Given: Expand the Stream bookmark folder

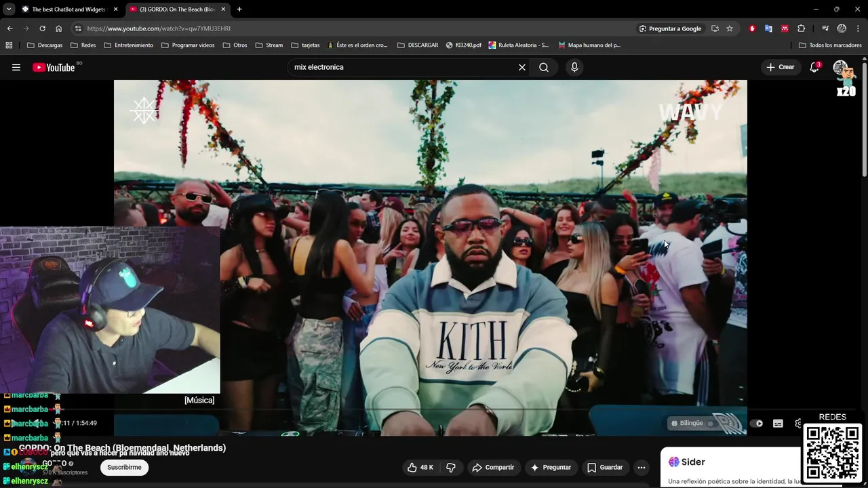Looking at the screenshot, I should click(269, 45).
